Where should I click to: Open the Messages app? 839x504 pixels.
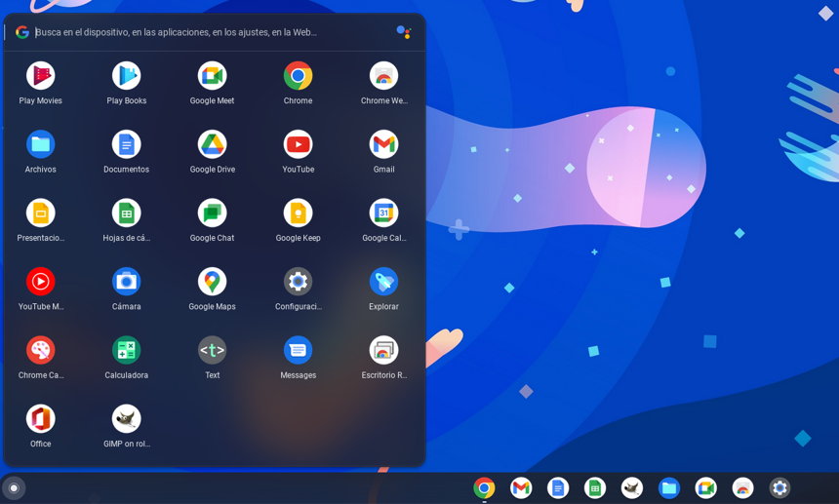tap(298, 350)
